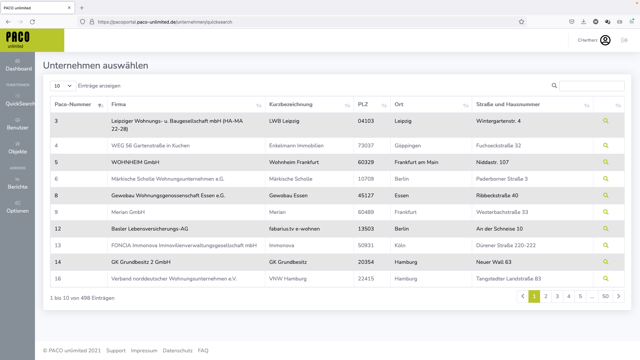Screen dimensions: 640x360
Task: Open Dashboard in the sidebar
Action: [18, 65]
